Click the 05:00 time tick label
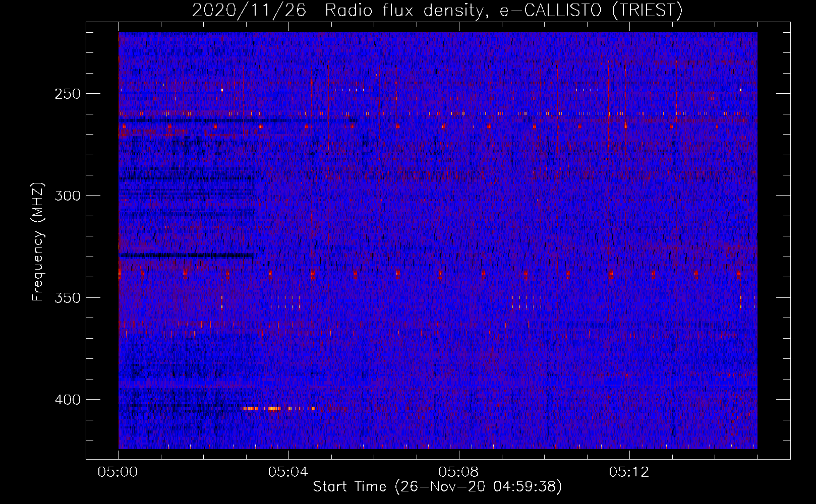The image size is (816, 504). pos(118,472)
